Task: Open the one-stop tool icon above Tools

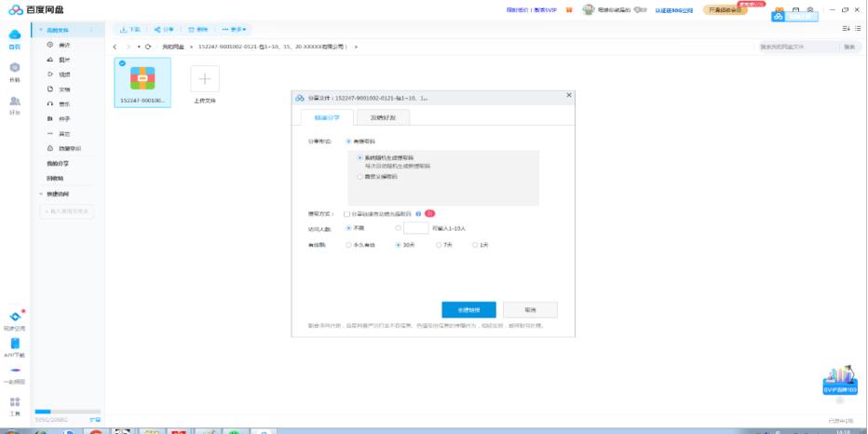Action: [15, 370]
